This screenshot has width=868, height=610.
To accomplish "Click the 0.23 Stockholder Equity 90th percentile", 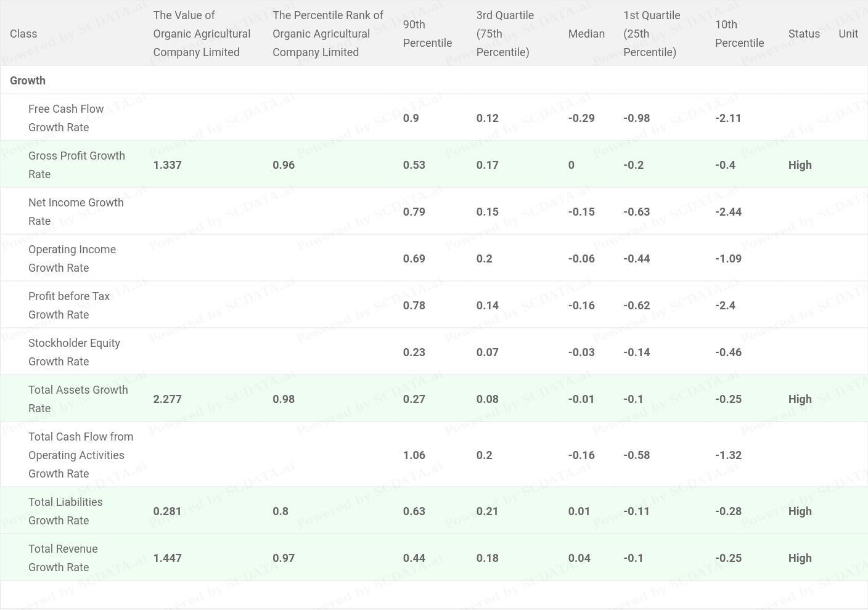I will click(414, 352).
